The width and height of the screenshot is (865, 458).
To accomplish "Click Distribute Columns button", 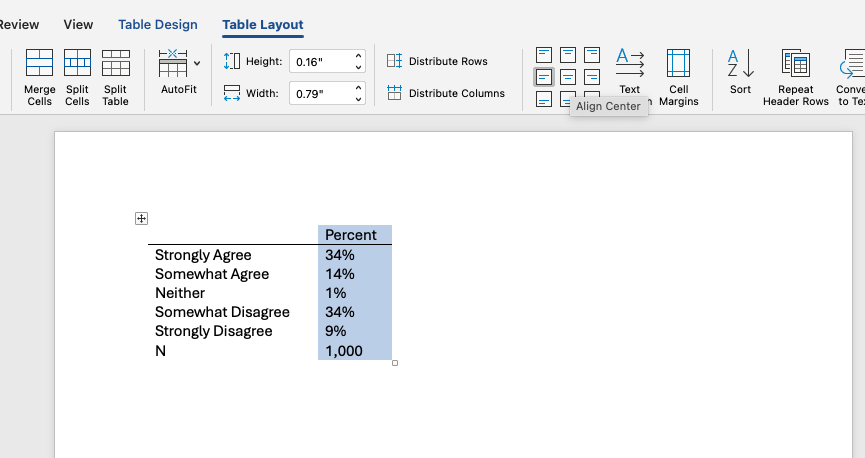I will click(x=445, y=94).
